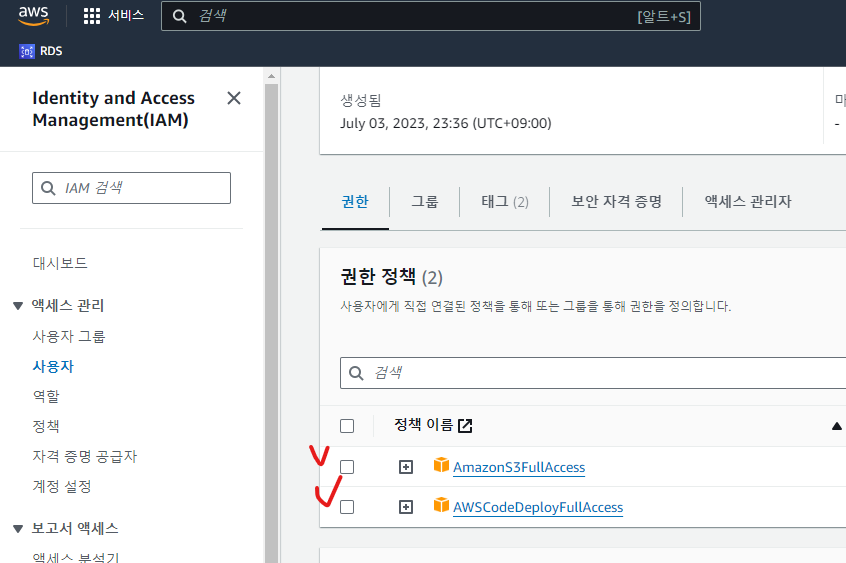Go to 대시보드 in sidebar
Viewport: 846px width, 563px height.
pos(60,263)
